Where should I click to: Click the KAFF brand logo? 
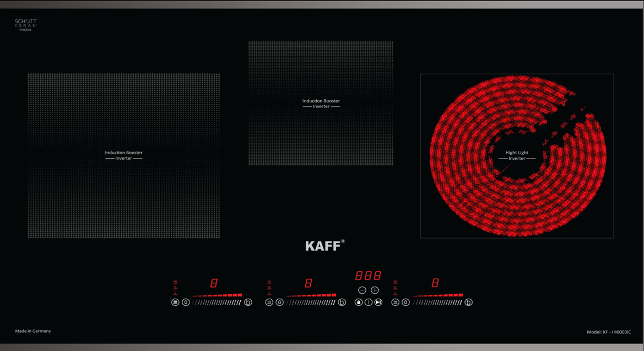[324, 246]
